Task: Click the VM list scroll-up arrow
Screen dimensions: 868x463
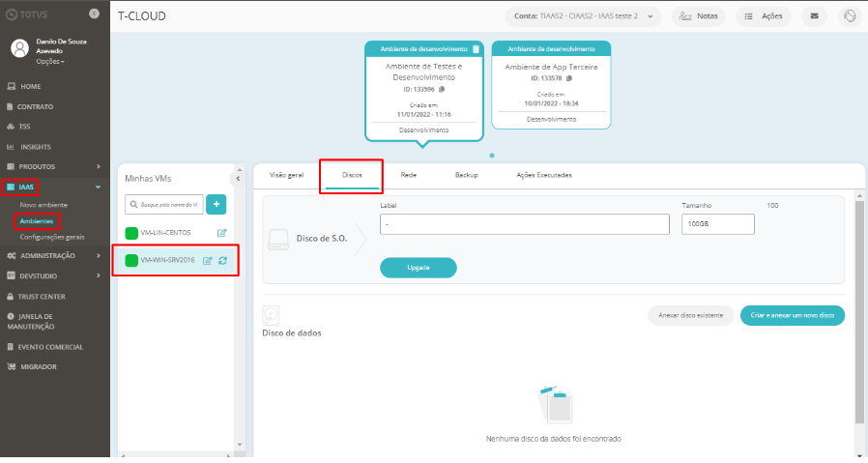Action: coord(240,170)
